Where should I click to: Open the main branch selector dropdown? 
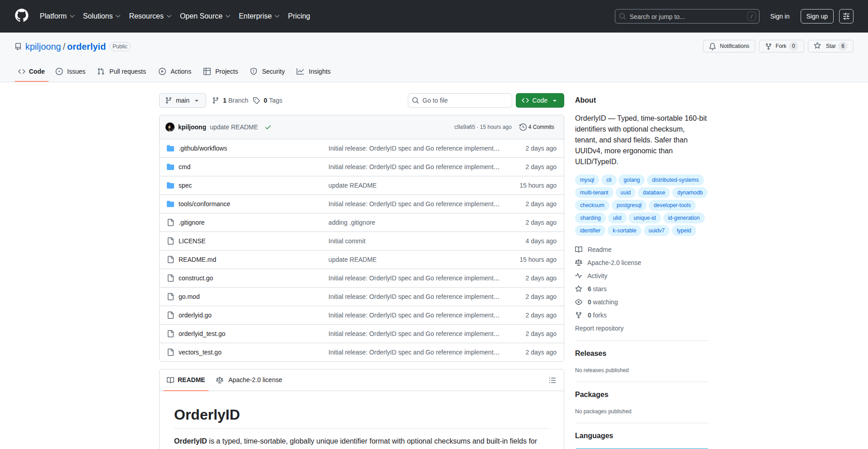[x=183, y=100]
